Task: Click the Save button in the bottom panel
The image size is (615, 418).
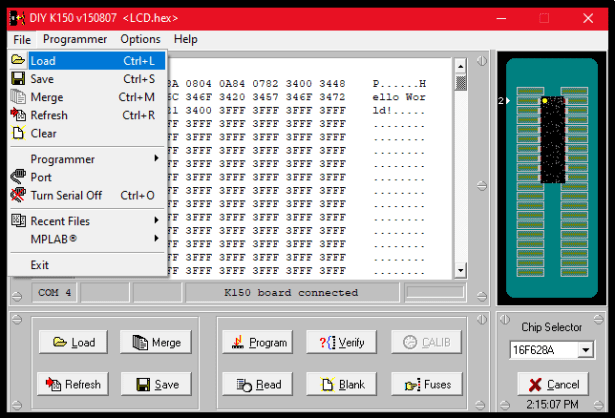Action: [x=156, y=384]
